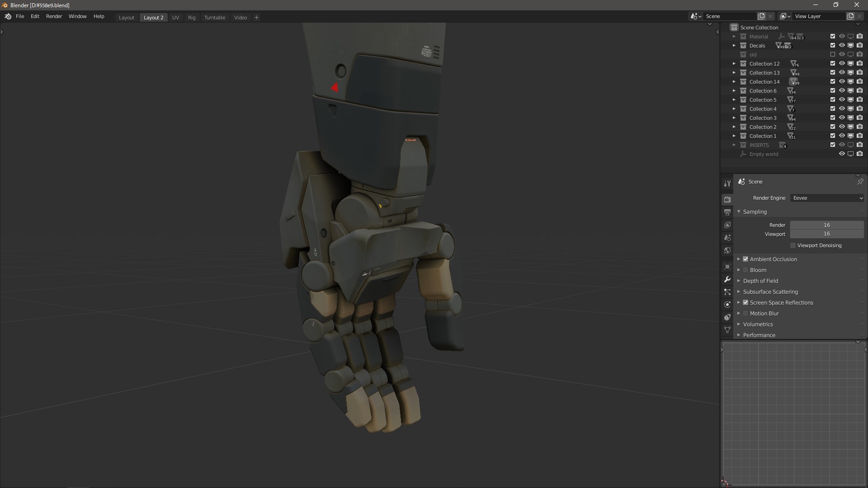Expand the Ambient Occlusion section
868x488 pixels.
coord(738,258)
